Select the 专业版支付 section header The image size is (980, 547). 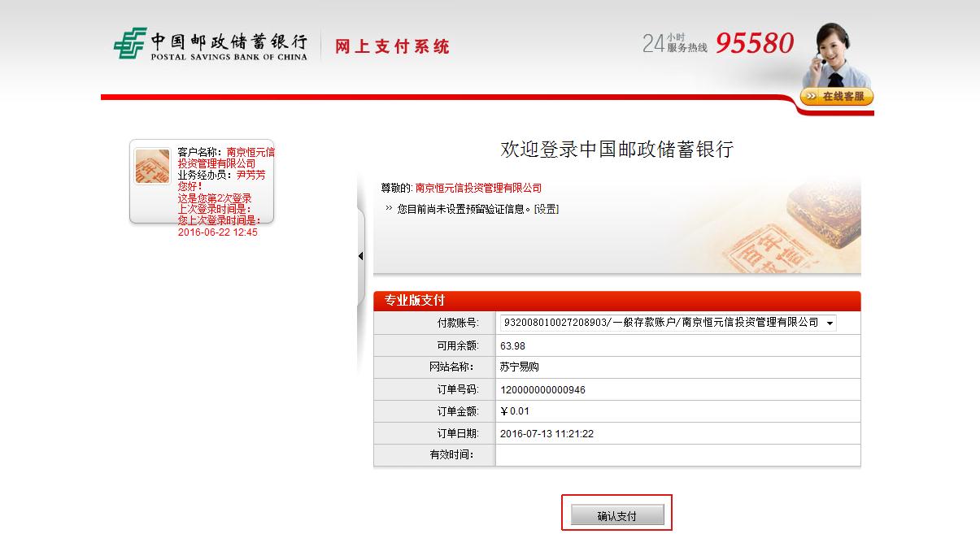415,301
